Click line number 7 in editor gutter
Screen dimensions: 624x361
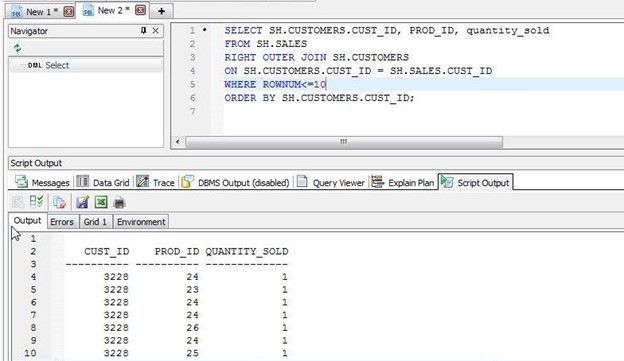tap(193, 111)
